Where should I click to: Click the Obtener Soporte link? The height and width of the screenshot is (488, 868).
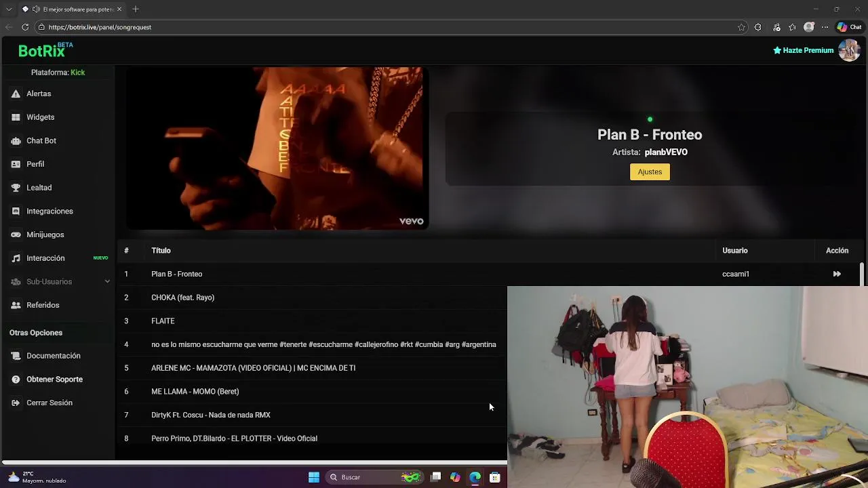point(54,380)
